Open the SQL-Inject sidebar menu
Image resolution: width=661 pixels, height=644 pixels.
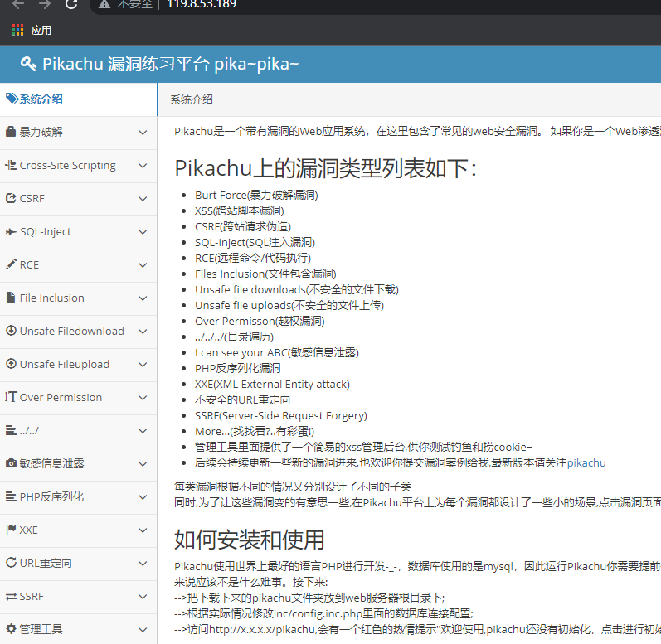point(79,231)
